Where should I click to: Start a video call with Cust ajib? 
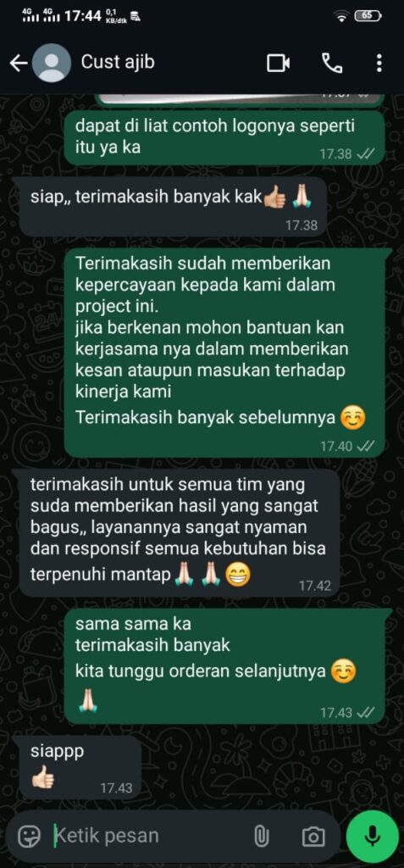pyautogui.click(x=279, y=63)
